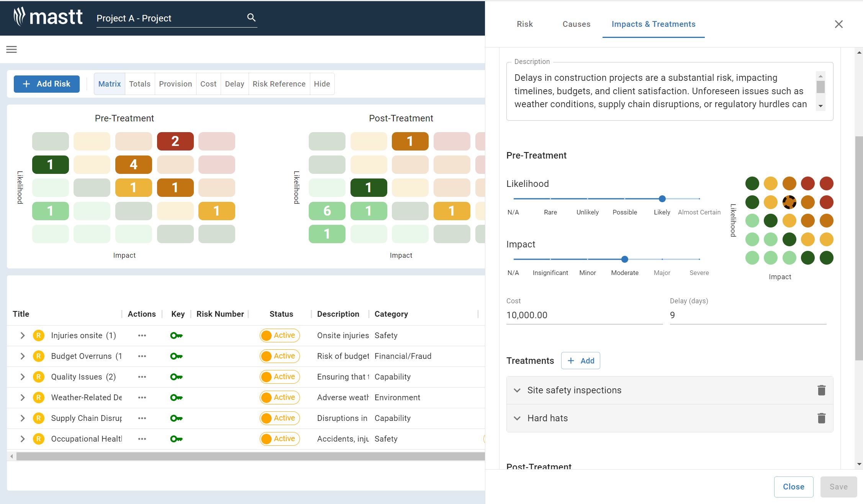Open the hamburger navigation menu

11,49
